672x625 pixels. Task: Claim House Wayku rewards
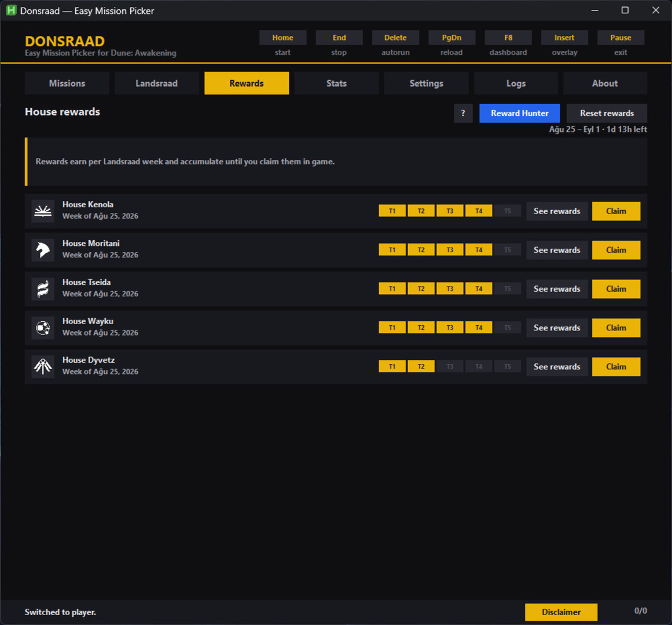click(x=616, y=328)
